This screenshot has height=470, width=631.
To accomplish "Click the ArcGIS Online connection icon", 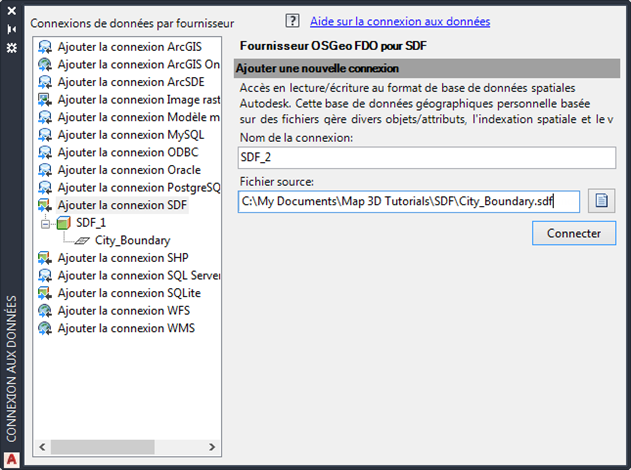I will coord(45,64).
